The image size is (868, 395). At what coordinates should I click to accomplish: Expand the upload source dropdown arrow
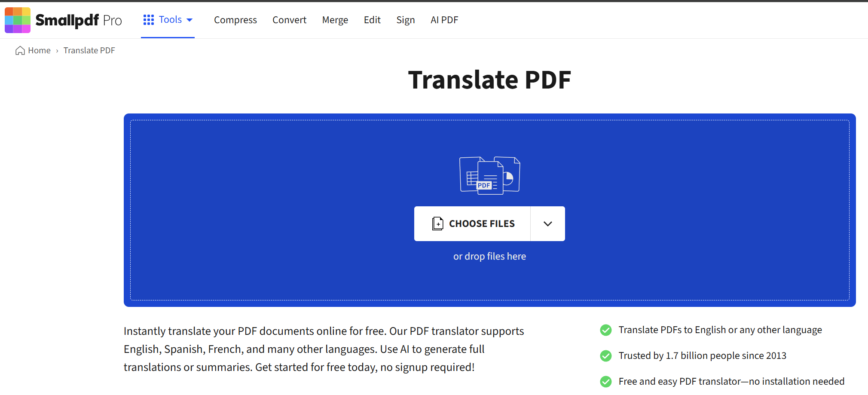coord(547,224)
